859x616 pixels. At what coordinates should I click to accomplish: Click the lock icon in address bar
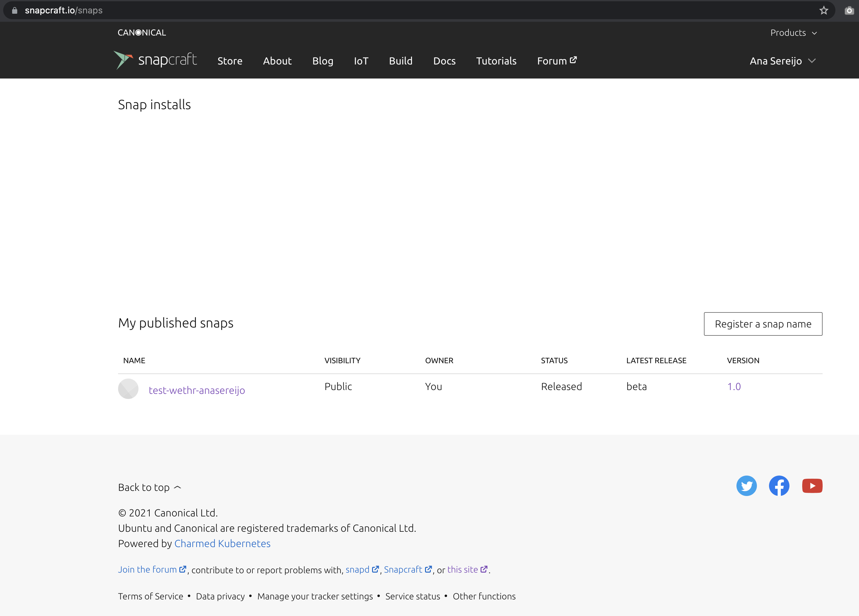click(x=14, y=10)
